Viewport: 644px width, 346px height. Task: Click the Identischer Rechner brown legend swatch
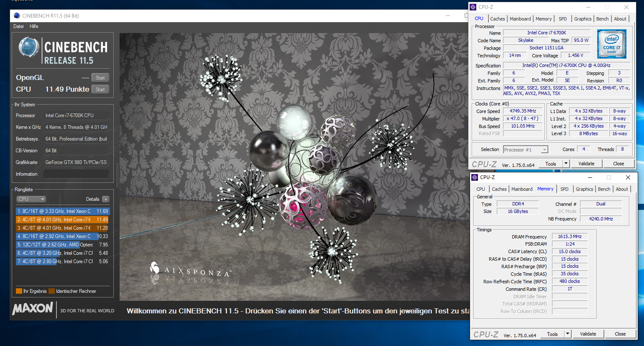click(x=51, y=291)
